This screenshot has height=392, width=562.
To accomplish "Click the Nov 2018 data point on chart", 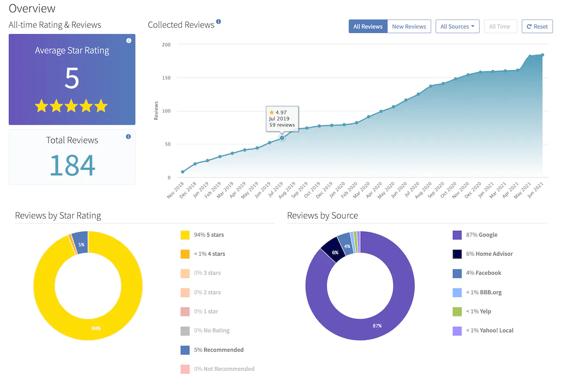I will coord(183,172).
